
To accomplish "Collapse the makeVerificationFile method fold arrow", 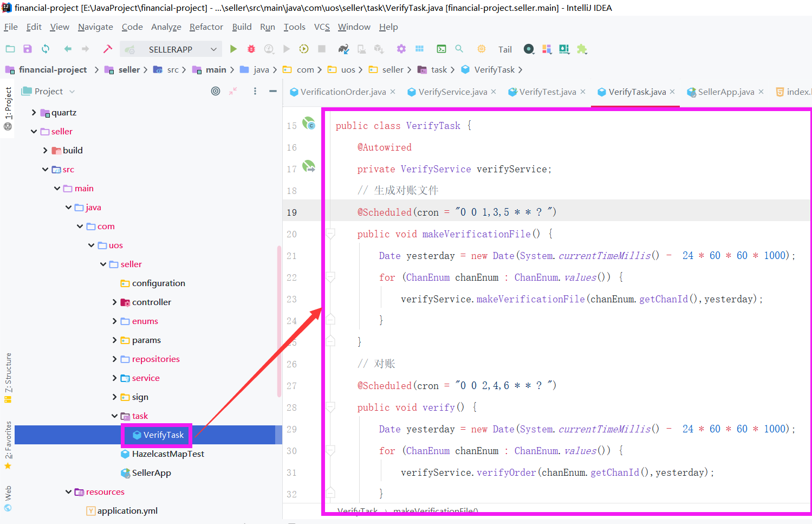I will 329,234.
